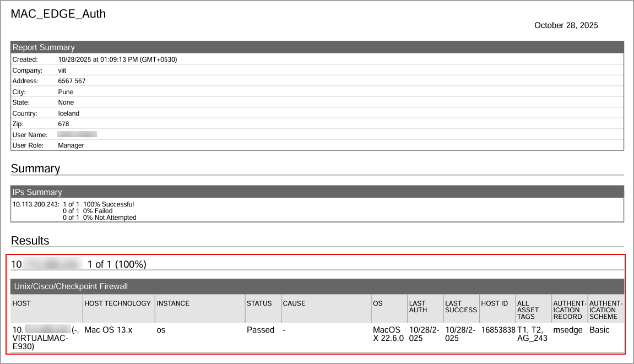Select city value Pune
The height and width of the screenshot is (364, 634).
click(x=66, y=92)
